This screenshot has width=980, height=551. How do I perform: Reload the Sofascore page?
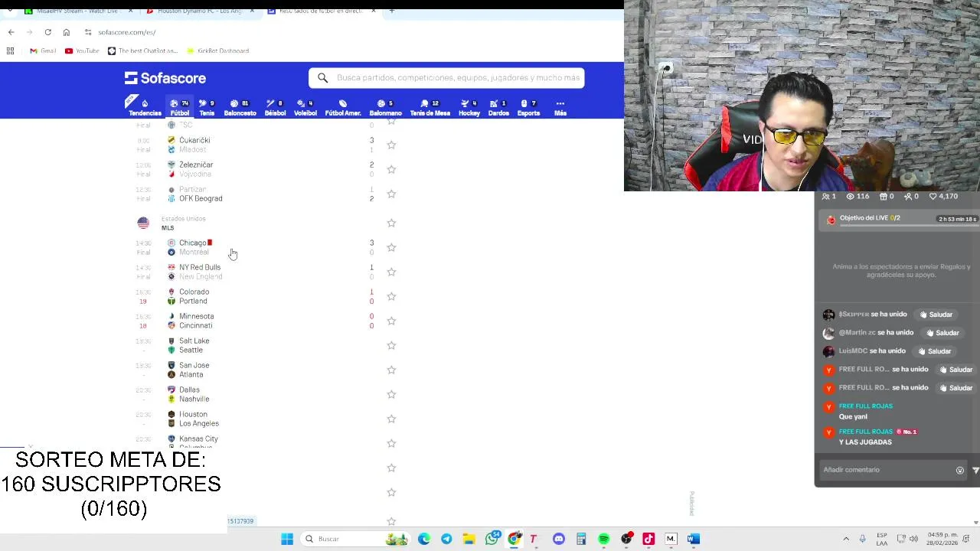click(x=47, y=32)
